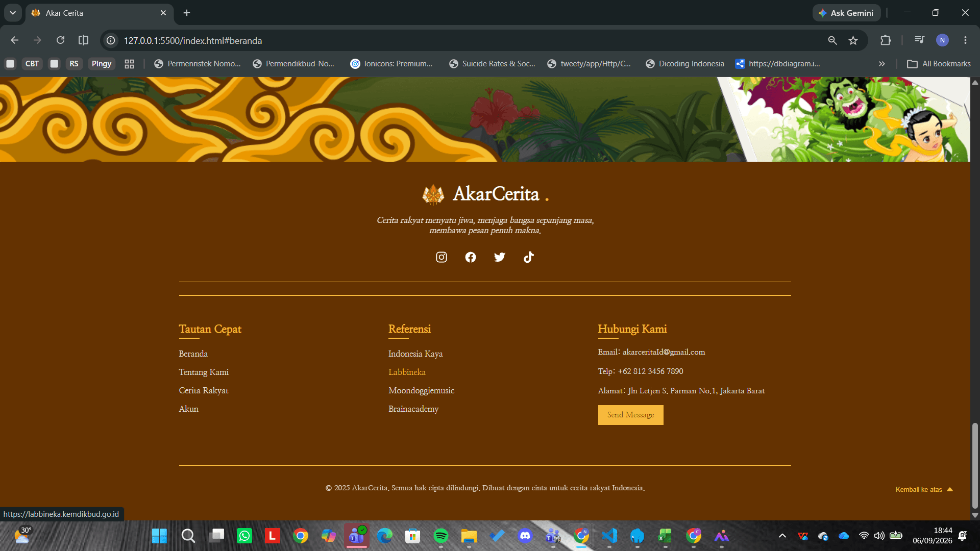Screen dimensions: 980x551
Task: Open the Chrome profile avatar N
Action: 942,40
